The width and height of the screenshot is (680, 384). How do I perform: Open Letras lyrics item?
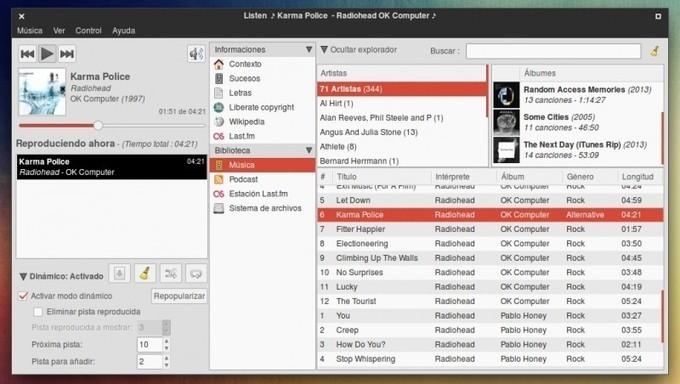point(262,93)
